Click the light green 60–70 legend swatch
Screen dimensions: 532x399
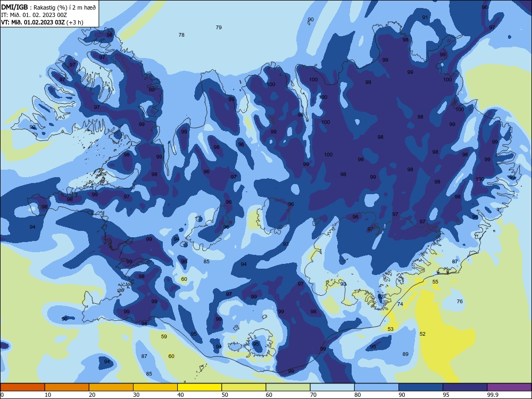tap(288, 387)
